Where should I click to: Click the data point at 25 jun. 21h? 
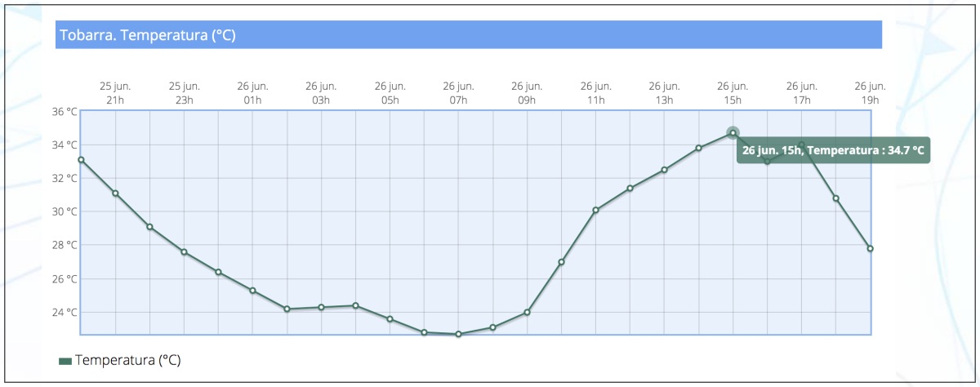(115, 193)
